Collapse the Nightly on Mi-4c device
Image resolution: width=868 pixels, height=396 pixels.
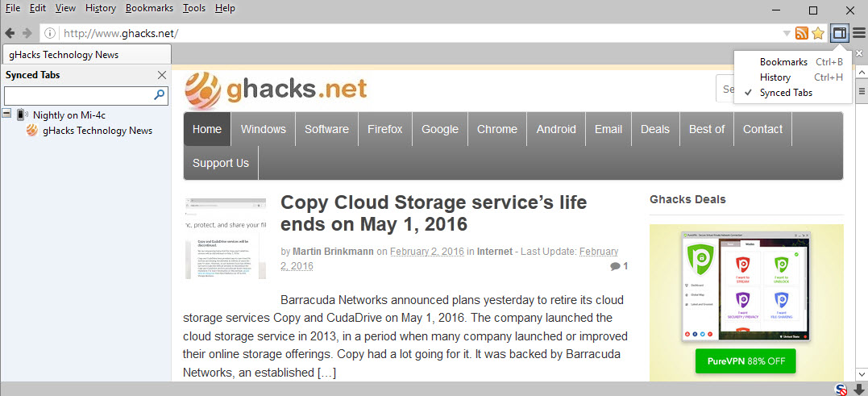[7, 113]
